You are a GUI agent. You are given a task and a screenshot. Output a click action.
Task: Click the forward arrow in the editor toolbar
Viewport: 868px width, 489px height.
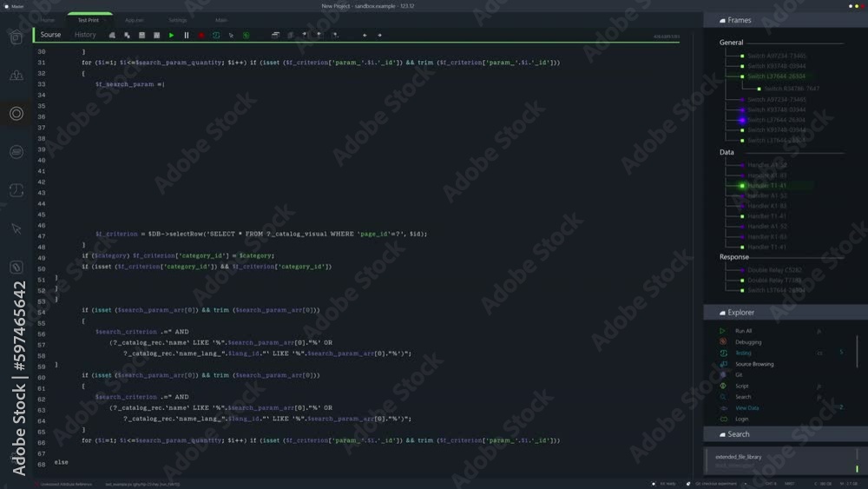[380, 35]
